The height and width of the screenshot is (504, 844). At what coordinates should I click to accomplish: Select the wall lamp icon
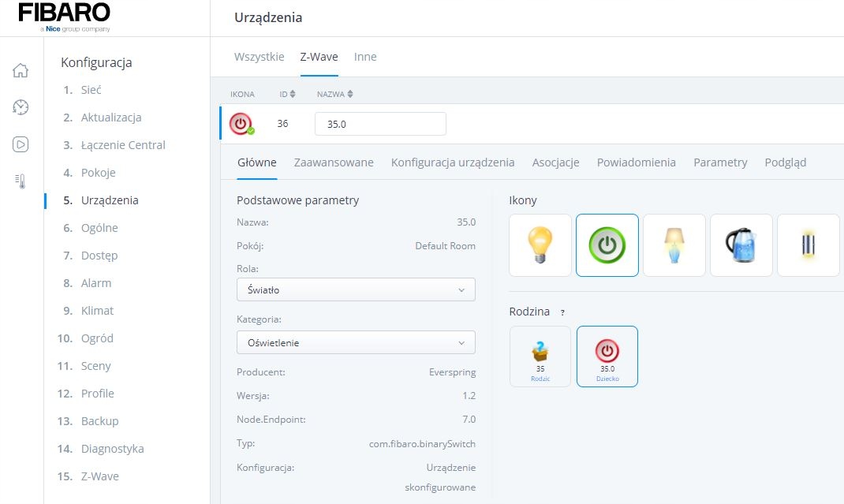(x=808, y=245)
